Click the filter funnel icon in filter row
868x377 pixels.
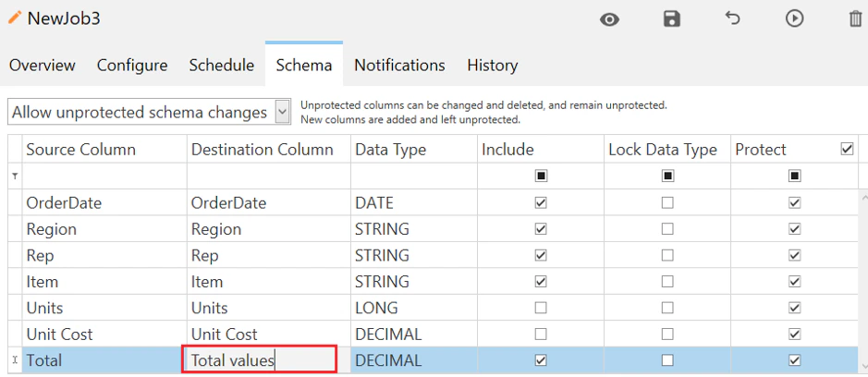(15, 176)
